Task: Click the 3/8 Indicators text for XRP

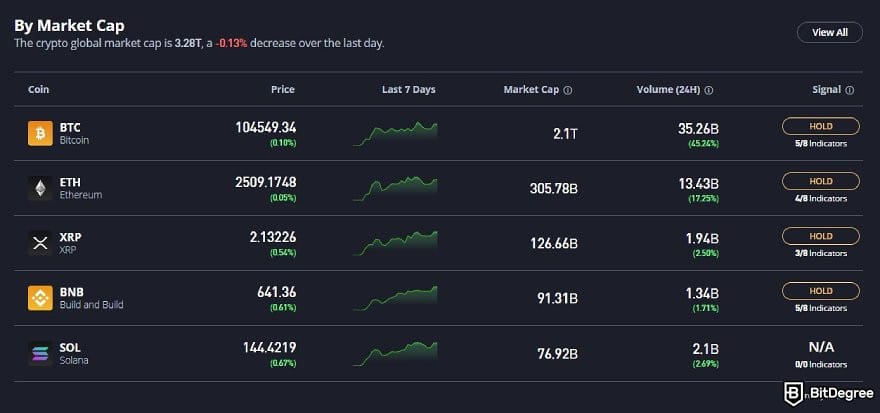Action: [x=821, y=254]
